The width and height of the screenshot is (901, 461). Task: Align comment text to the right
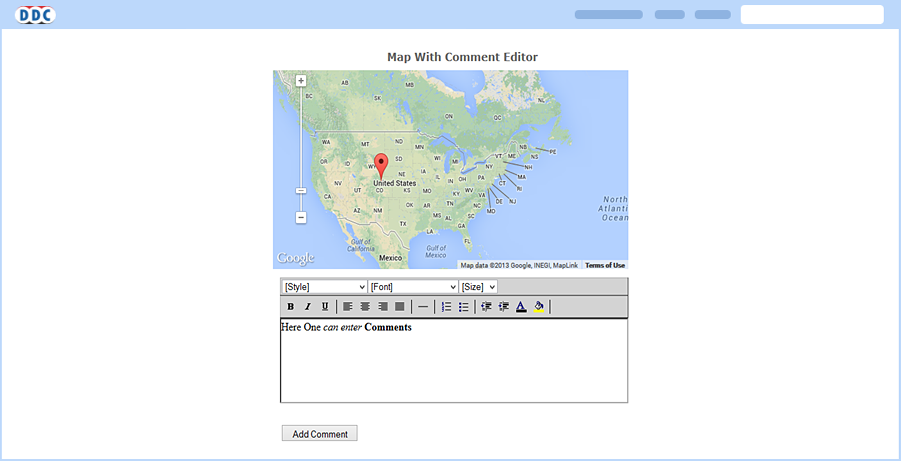(383, 307)
